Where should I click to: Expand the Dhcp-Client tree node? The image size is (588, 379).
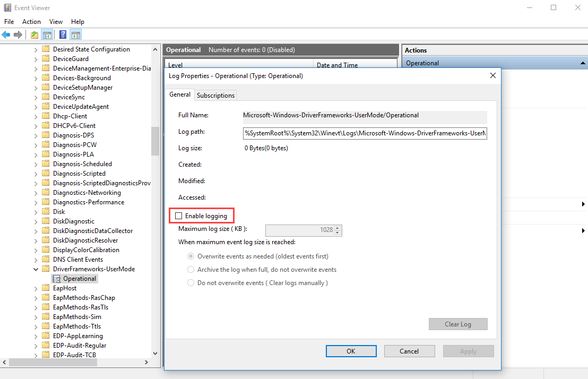point(36,116)
